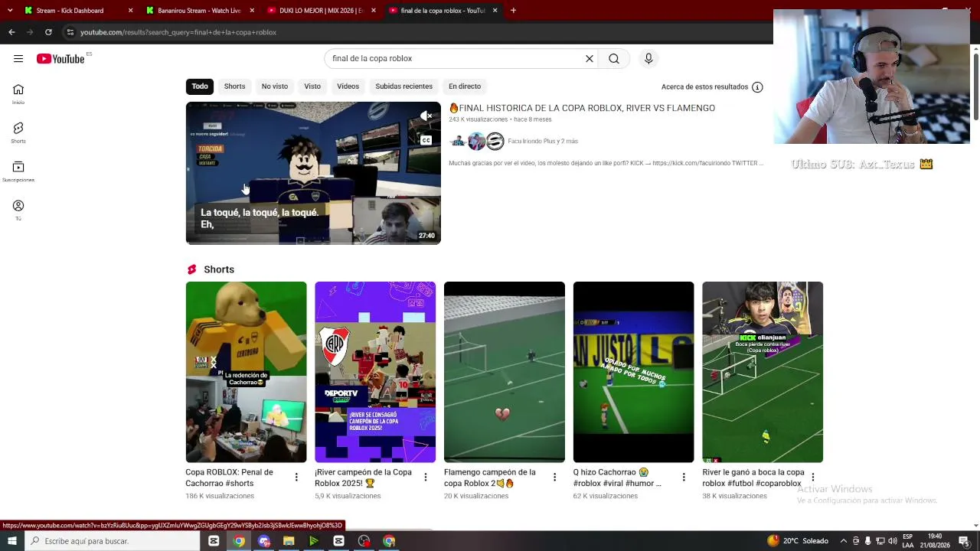Open ¡River campeón de la Copa title
The height and width of the screenshot is (551, 980).
[363, 478]
